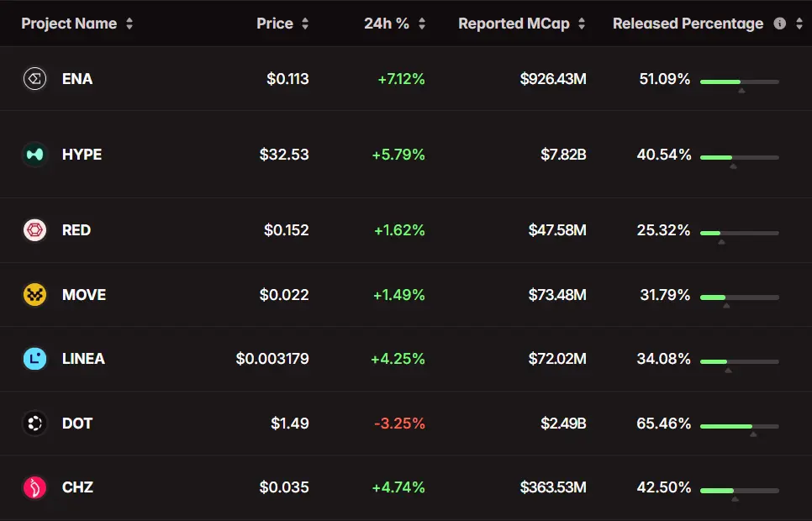Click the ENA token logo icon
Image resolution: width=812 pixels, height=521 pixels.
[x=34, y=79]
